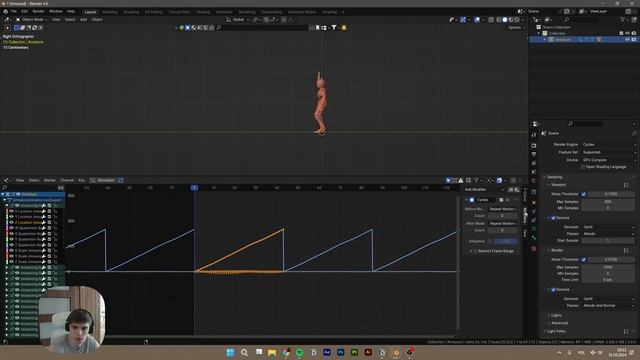
Task: Toggle Render Noise Threshold checkbox
Action: pyautogui.click(x=584, y=260)
